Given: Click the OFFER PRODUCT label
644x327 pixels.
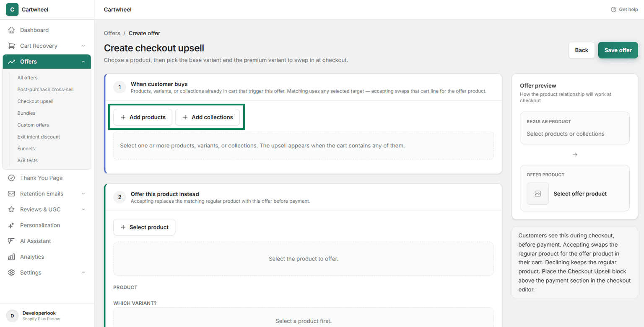Looking at the screenshot, I should pos(545,175).
